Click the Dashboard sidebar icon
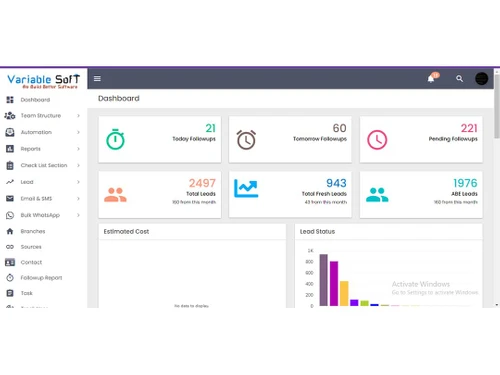Screen dimensions: 500x375 (10, 100)
